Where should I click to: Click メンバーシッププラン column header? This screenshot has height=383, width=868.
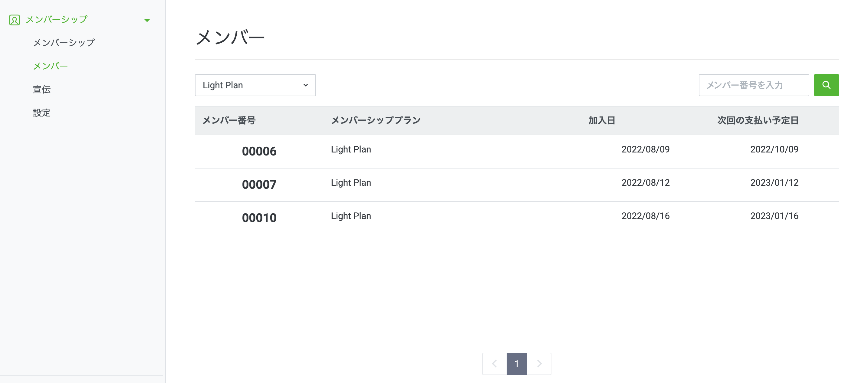point(375,121)
